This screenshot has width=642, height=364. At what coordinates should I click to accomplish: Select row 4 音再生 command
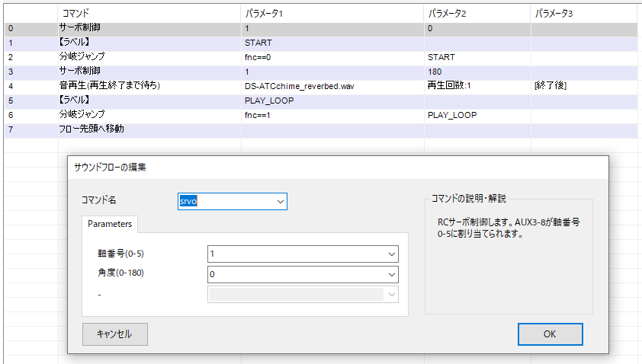pos(109,86)
